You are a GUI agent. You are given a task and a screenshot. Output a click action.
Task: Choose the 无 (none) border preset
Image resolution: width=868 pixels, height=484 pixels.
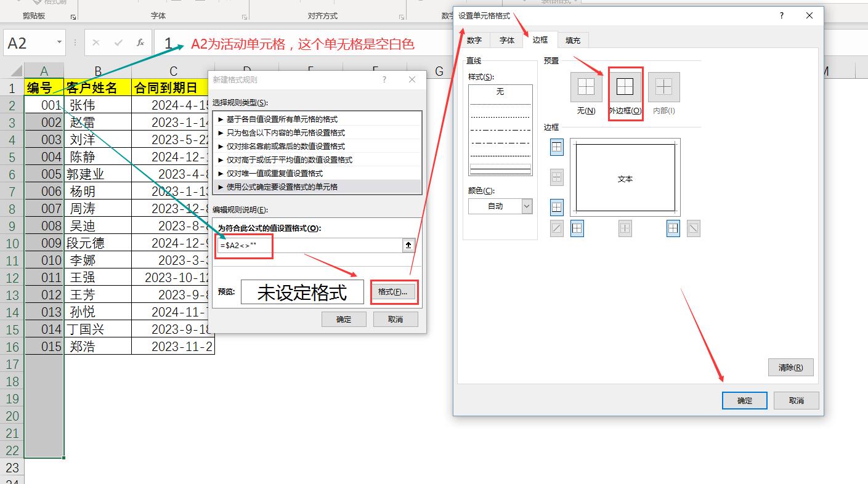click(x=586, y=87)
